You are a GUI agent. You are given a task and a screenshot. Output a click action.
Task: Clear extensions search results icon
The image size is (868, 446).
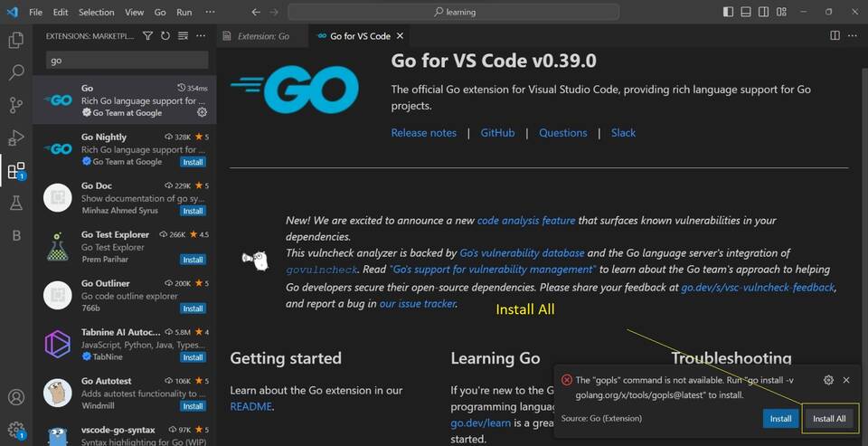point(183,36)
